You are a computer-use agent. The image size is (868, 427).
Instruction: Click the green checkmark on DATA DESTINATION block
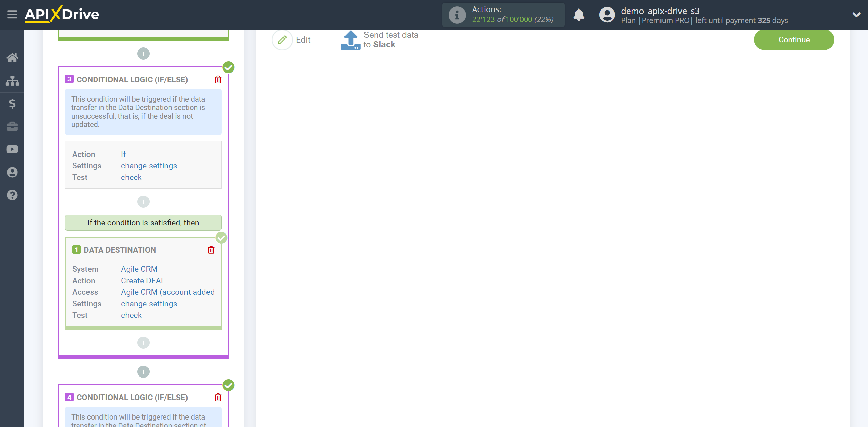[x=221, y=238]
